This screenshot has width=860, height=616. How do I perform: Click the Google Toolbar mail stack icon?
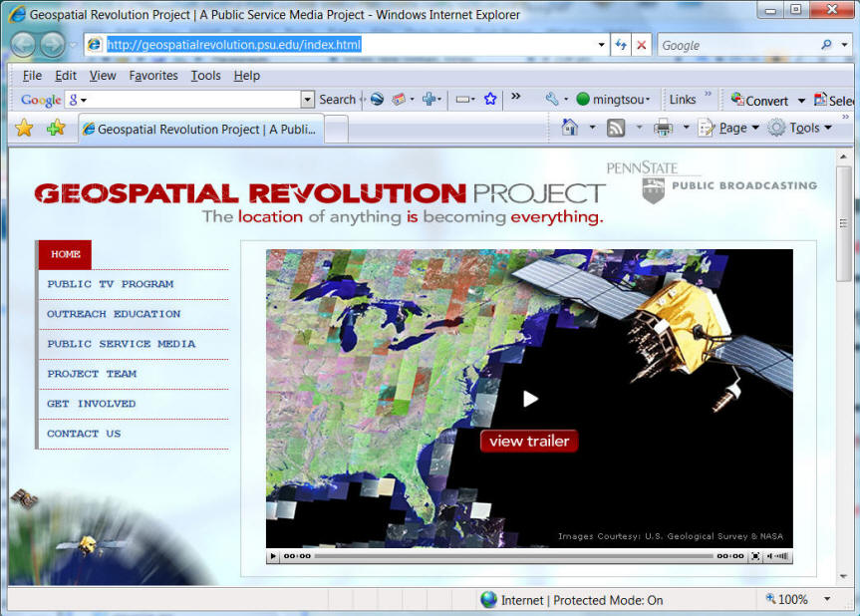(399, 100)
